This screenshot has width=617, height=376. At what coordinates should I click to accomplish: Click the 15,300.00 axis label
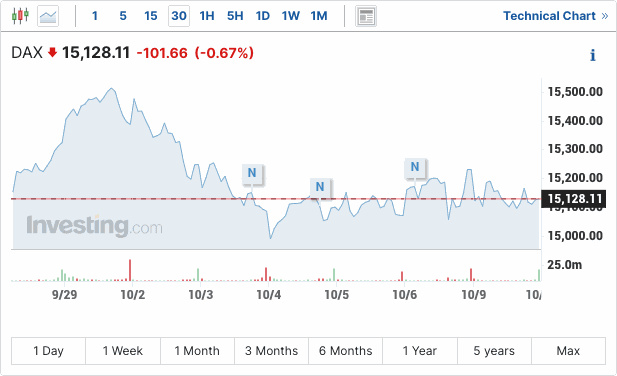[x=575, y=149]
